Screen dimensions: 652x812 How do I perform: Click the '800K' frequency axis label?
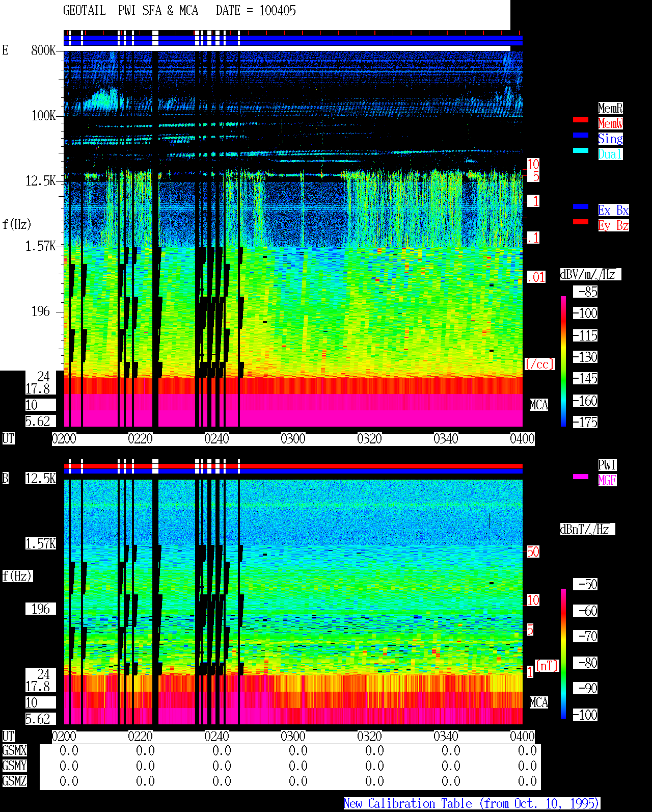43,50
